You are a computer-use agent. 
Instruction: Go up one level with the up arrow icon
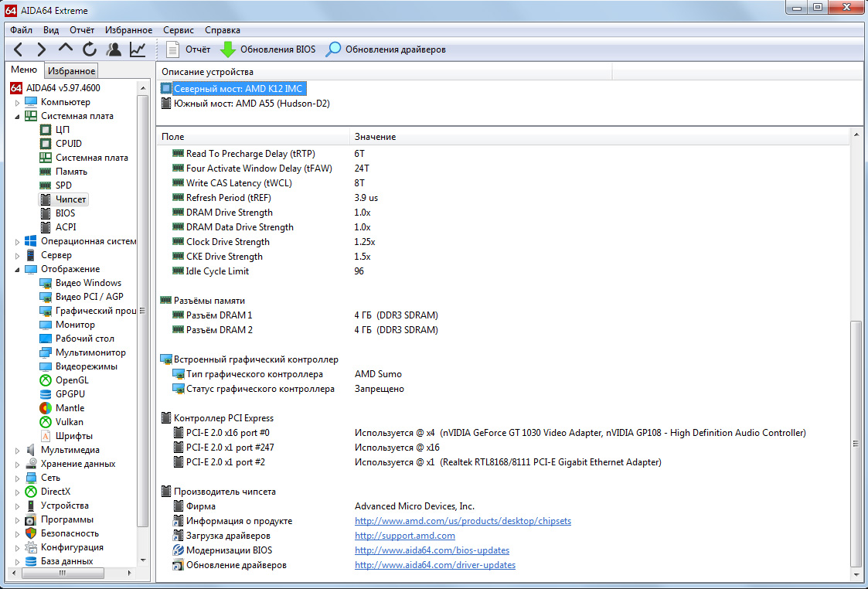(x=66, y=49)
